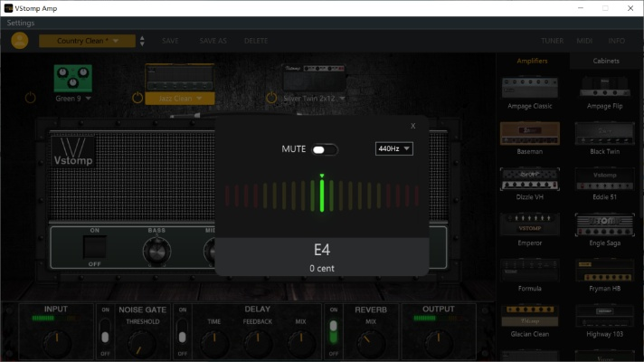Toggle power icon for Jazz Clean amp
Screen dimensions: 644x362
(137, 98)
